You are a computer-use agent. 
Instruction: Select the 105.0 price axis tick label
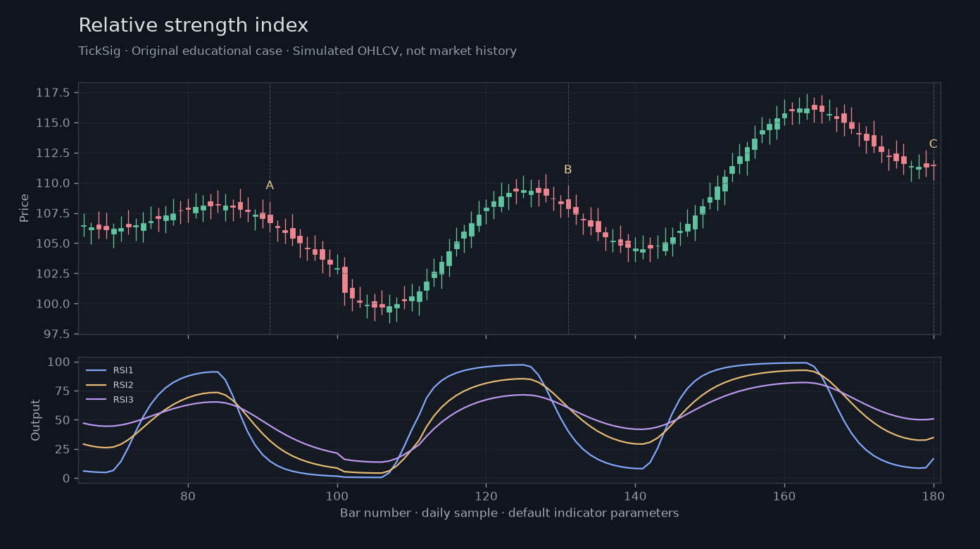[x=54, y=244]
